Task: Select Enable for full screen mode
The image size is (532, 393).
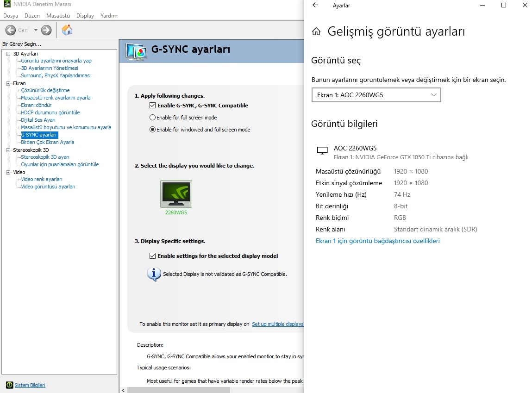Action: coord(153,117)
